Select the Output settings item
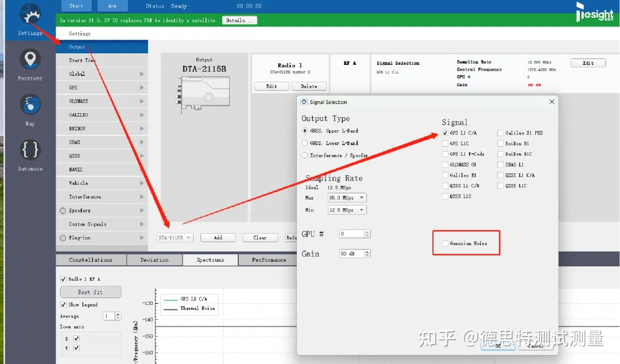 tap(102, 47)
